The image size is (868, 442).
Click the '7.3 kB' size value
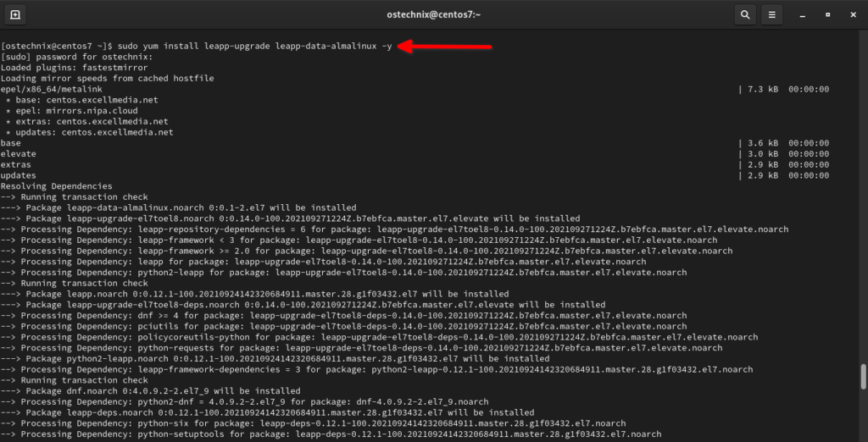click(x=763, y=89)
